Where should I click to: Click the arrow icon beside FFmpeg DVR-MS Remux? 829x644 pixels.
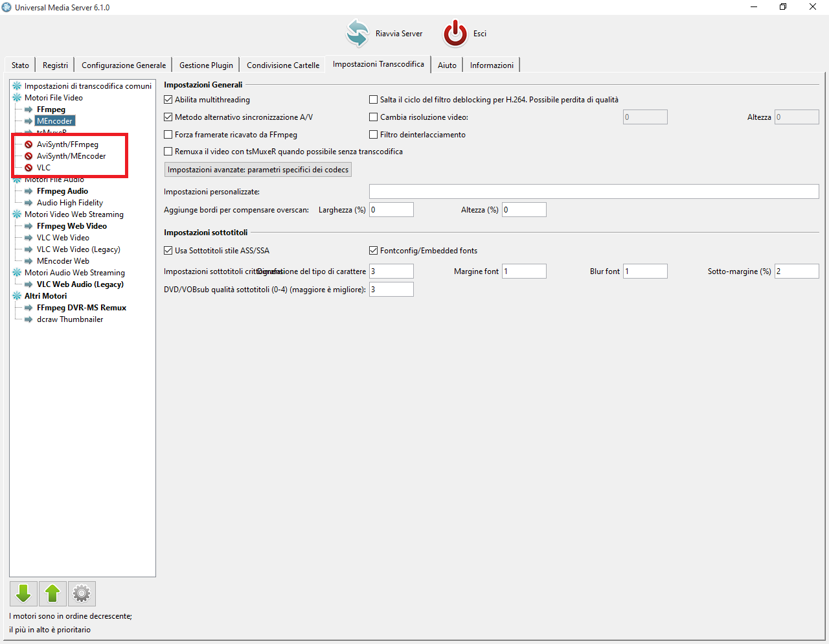pyautogui.click(x=28, y=308)
